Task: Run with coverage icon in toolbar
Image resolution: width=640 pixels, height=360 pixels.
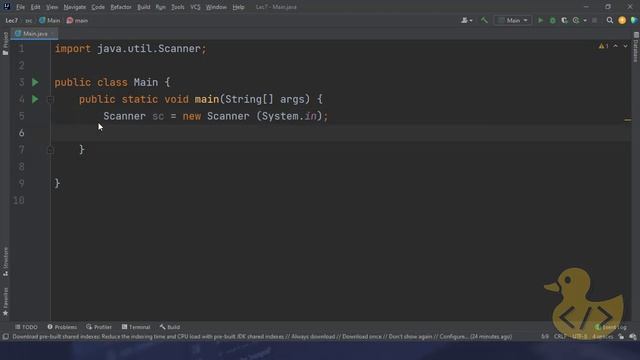Action: click(x=564, y=20)
